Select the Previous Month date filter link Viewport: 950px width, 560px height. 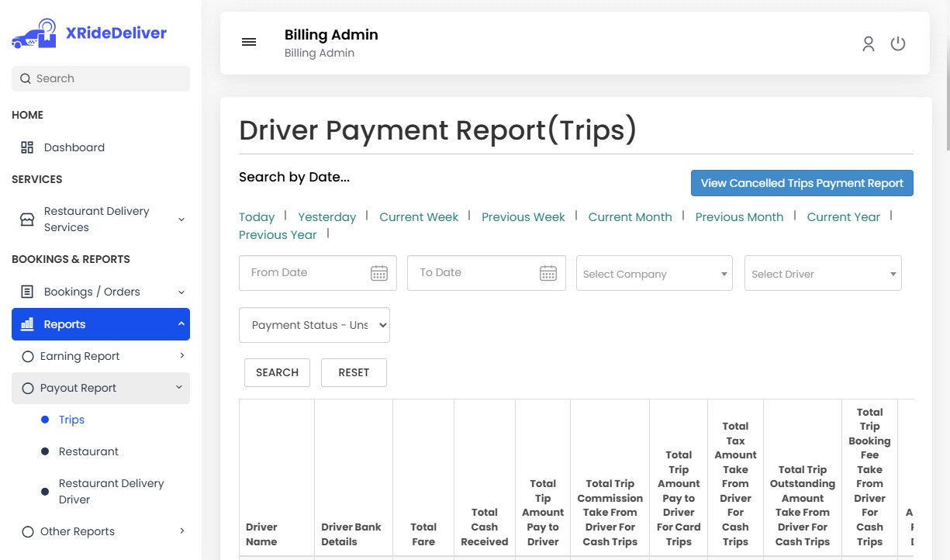click(739, 216)
